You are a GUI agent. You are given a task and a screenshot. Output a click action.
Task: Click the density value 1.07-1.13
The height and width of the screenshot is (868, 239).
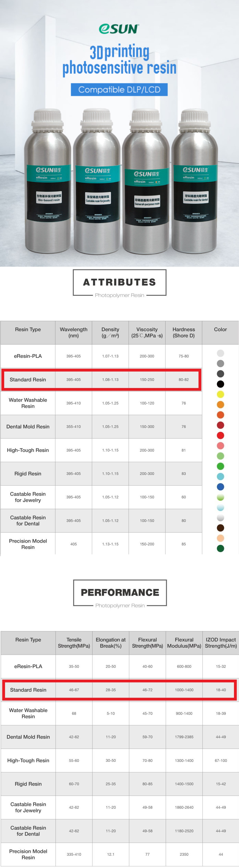pos(110,356)
